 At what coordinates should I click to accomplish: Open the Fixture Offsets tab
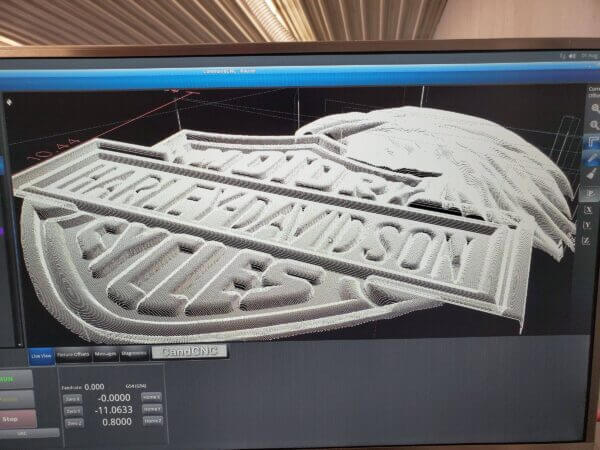click(x=73, y=355)
